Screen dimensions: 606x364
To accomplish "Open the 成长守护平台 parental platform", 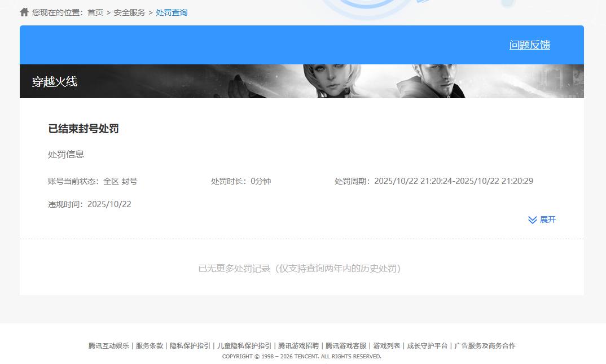I will pos(427,345).
